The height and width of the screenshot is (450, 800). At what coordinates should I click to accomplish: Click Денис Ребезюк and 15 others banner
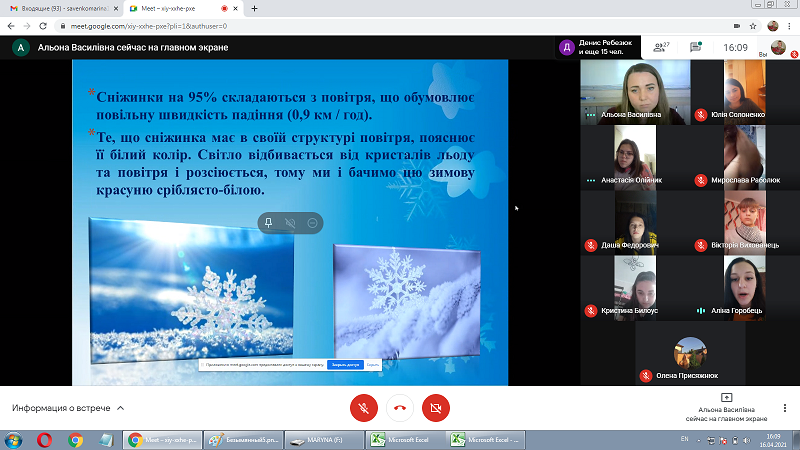597,47
